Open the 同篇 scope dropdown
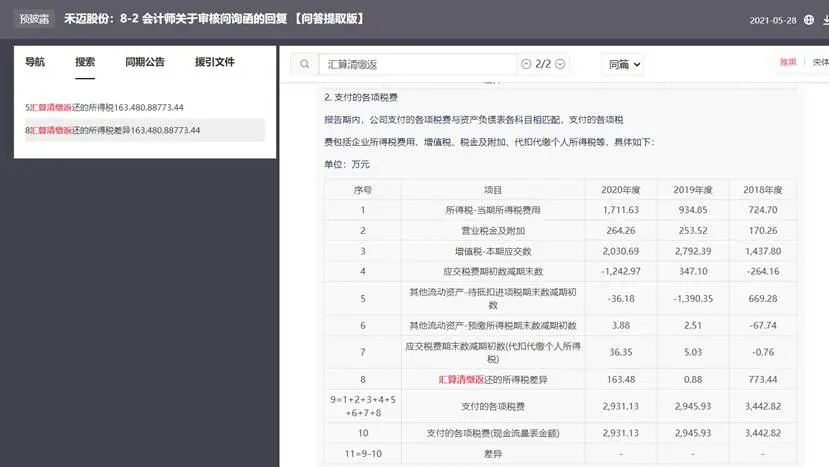This screenshot has width=829, height=467. [x=623, y=65]
